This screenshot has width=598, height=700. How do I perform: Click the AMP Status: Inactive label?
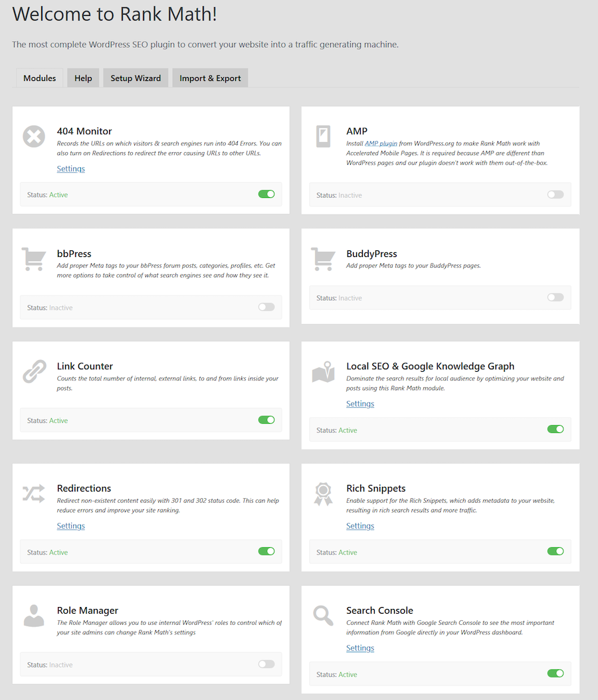pyautogui.click(x=339, y=195)
